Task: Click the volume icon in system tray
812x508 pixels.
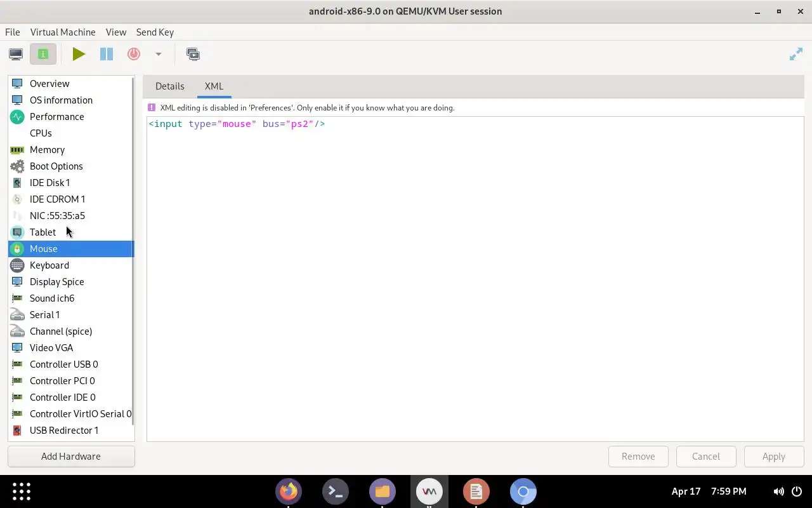Action: [x=778, y=491]
